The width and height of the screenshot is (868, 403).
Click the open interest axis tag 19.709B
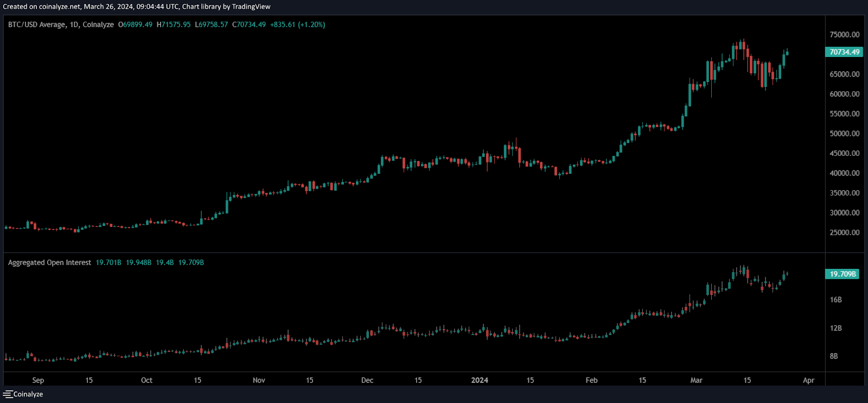pyautogui.click(x=843, y=274)
